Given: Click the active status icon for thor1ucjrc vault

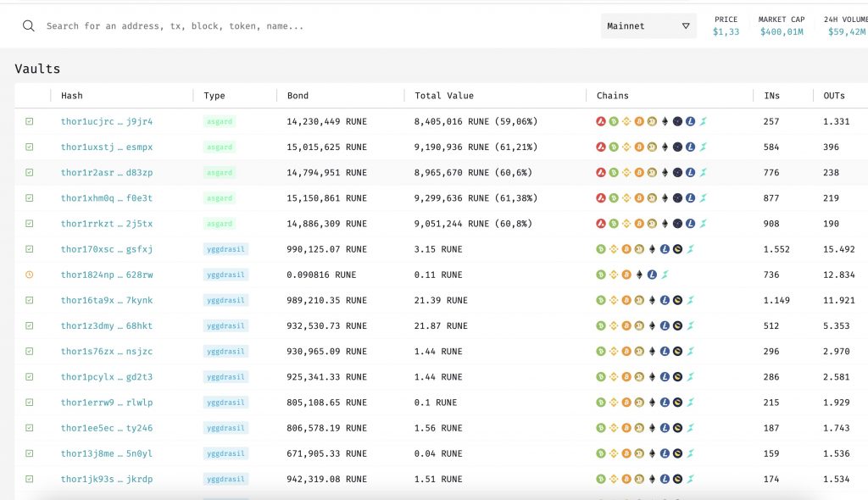Looking at the screenshot, I should pos(30,121).
